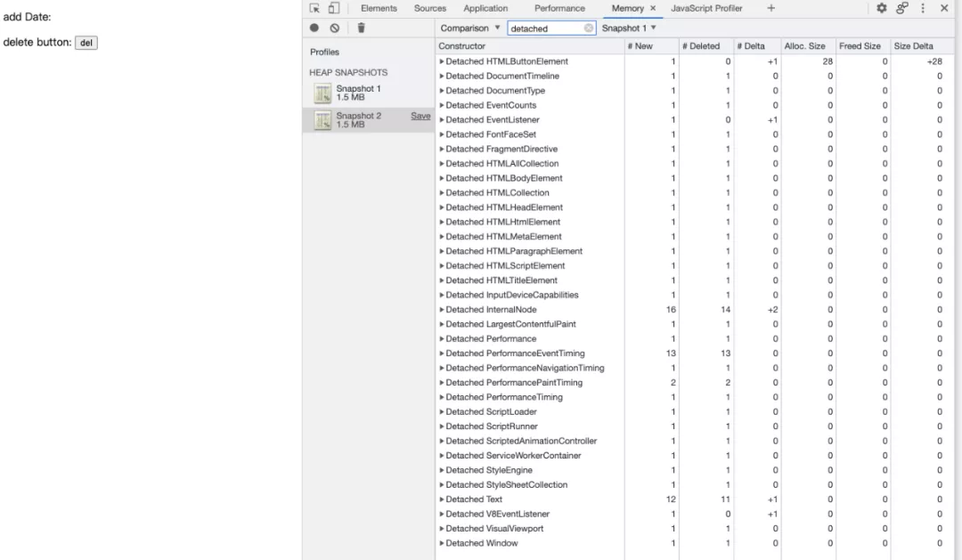Select the Detached DocumentType row text
The image size is (962, 560).
coord(495,91)
